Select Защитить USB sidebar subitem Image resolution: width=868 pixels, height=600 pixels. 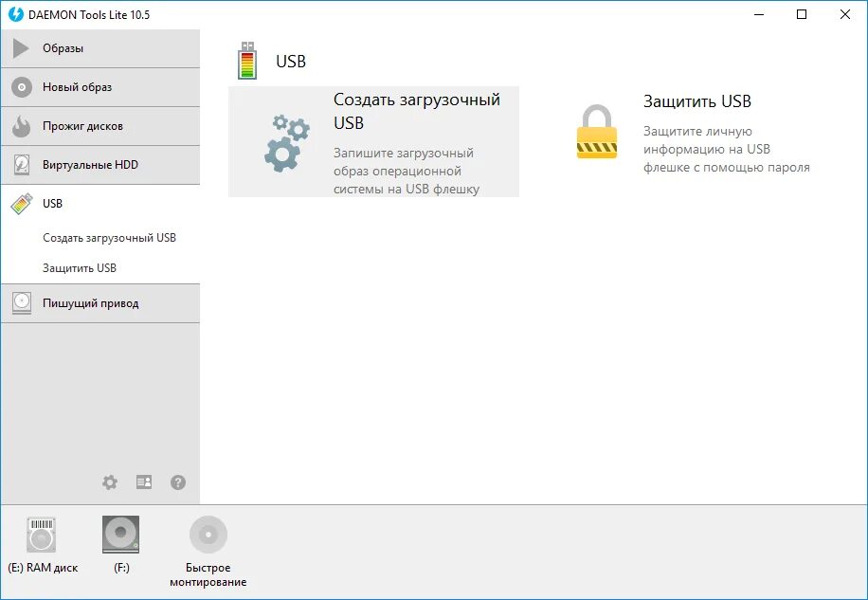(80, 268)
